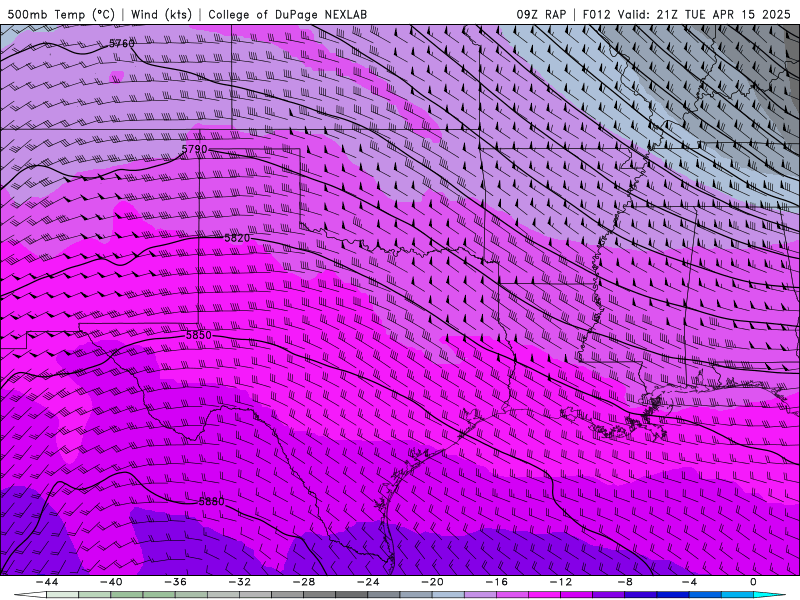Viewport: 800px width, 600px height.
Task: Click the -32 colorbar scale value
Action: [x=239, y=582]
